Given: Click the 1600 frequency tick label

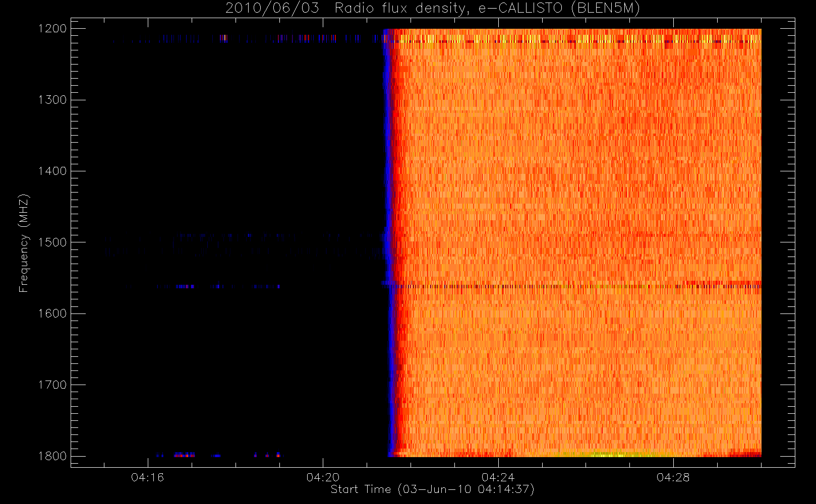Looking at the screenshot, I should click(x=52, y=313).
